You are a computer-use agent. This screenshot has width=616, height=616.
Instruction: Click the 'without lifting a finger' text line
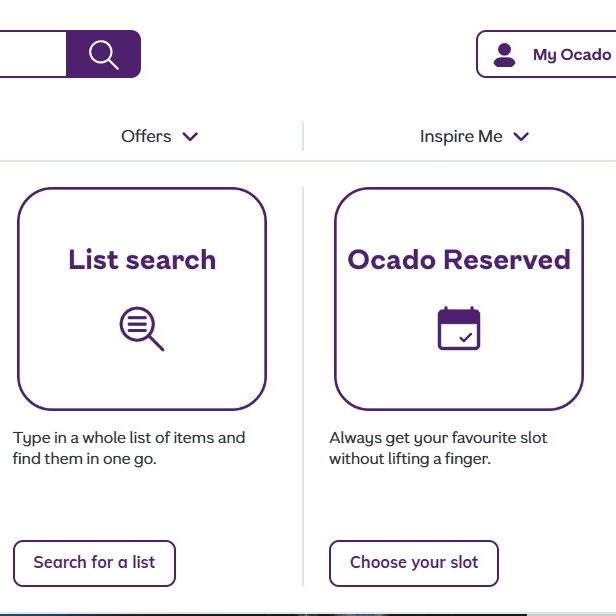coord(409,459)
